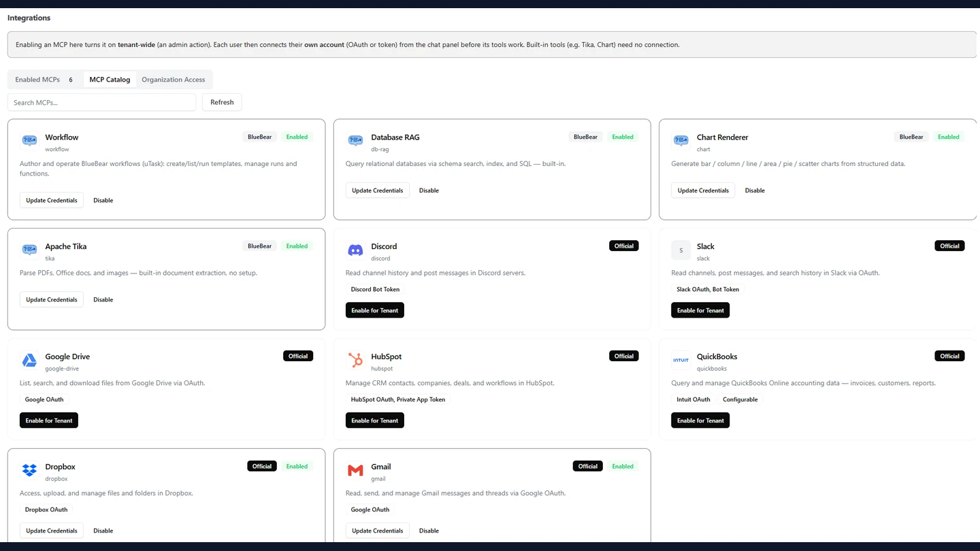Screen dimensions: 980x551
Task: Disable the Chart Renderer MCP
Action: pyautogui.click(x=755, y=190)
